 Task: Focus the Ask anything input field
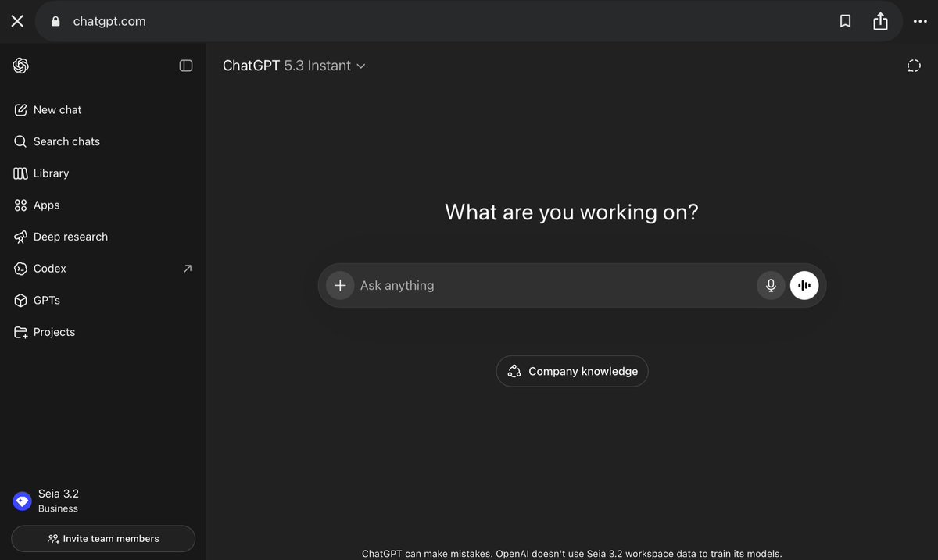click(x=555, y=285)
